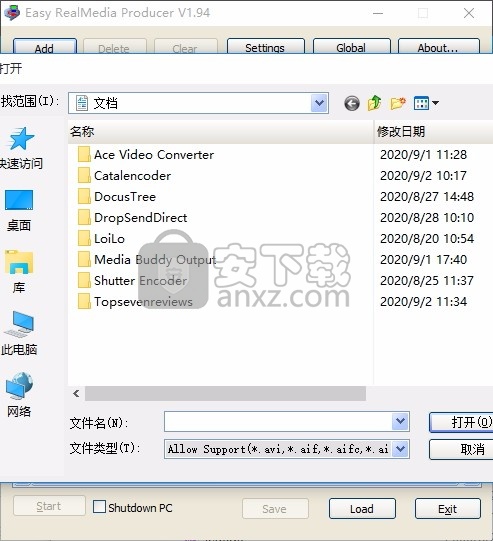
Task: Minimize the Easy RealMedia Producer window
Action: click(378, 13)
